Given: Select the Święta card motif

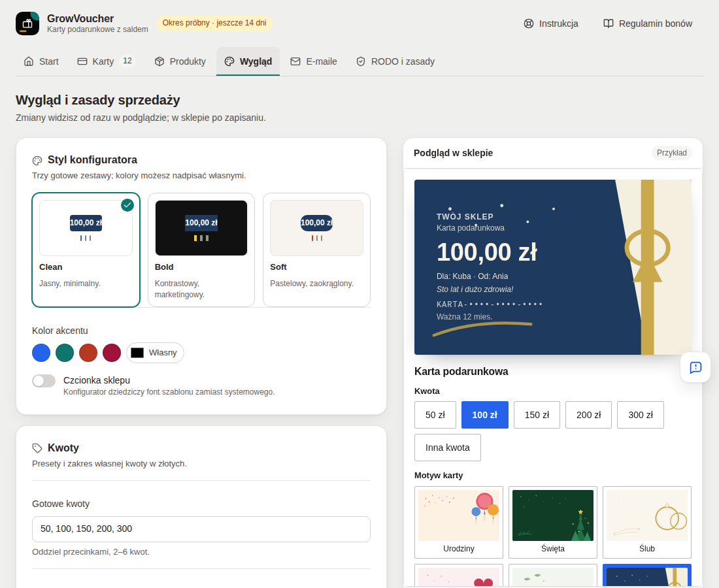Looking at the screenshot, I should click(x=553, y=522).
